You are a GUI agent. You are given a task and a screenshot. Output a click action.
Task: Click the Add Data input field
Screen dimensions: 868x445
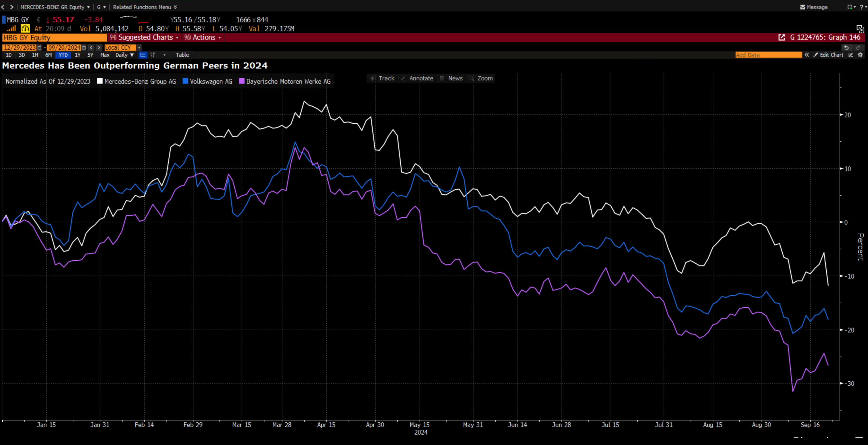click(x=768, y=55)
